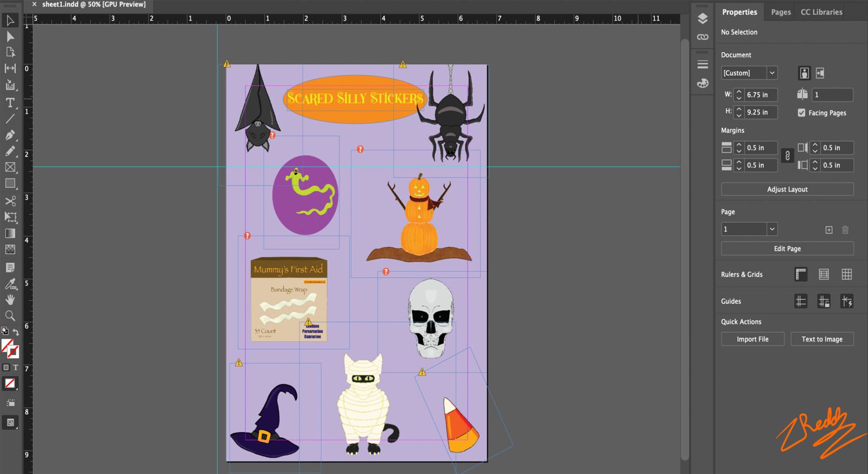
Task: Switch to the CC Libraries tab
Action: (821, 12)
